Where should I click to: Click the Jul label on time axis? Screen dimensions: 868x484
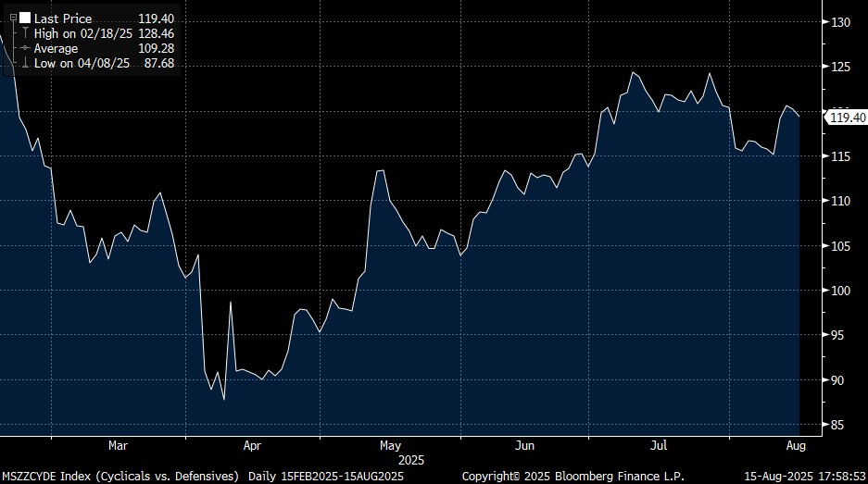coord(660,446)
